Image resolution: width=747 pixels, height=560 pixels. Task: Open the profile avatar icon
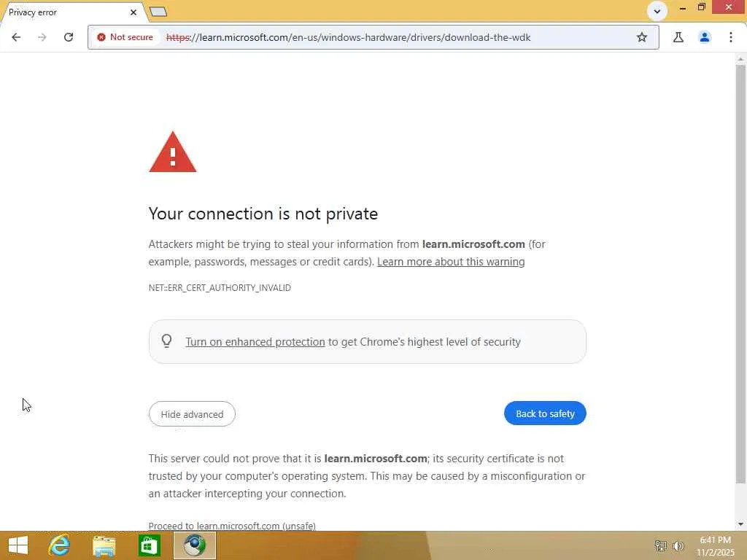point(705,37)
